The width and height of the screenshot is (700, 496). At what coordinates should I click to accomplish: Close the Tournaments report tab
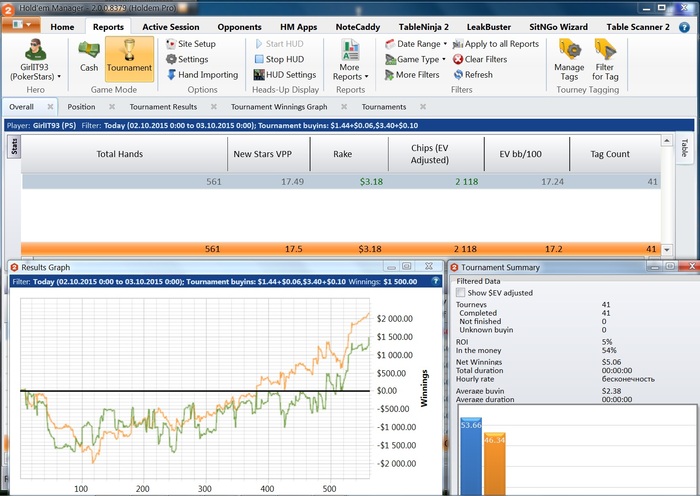click(423, 107)
